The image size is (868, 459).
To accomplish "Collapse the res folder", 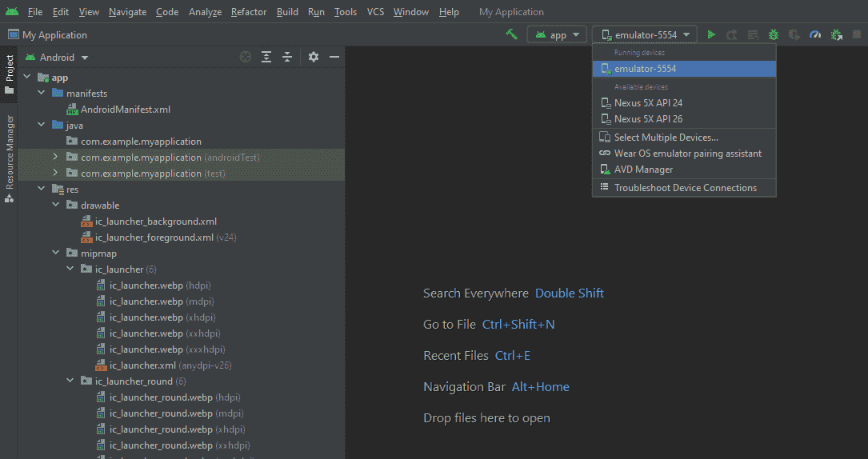I will (42, 189).
